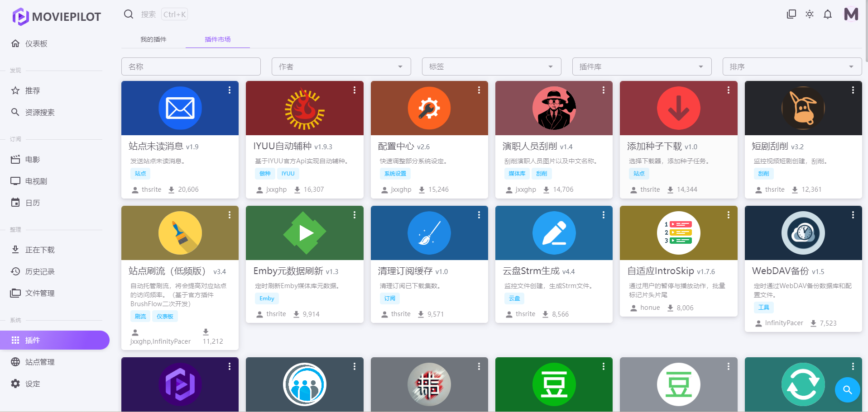Open 日历 in the sidebar
The width and height of the screenshot is (868, 412).
55,203
